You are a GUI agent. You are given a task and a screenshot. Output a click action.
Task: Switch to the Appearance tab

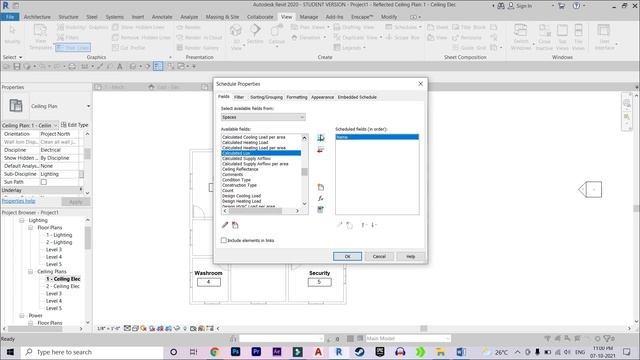(x=322, y=97)
